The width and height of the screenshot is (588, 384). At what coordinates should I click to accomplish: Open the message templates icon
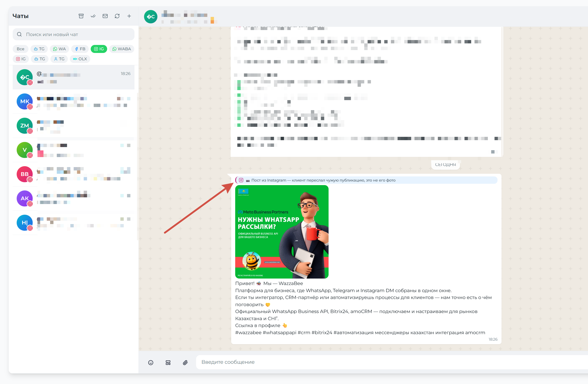(x=168, y=362)
